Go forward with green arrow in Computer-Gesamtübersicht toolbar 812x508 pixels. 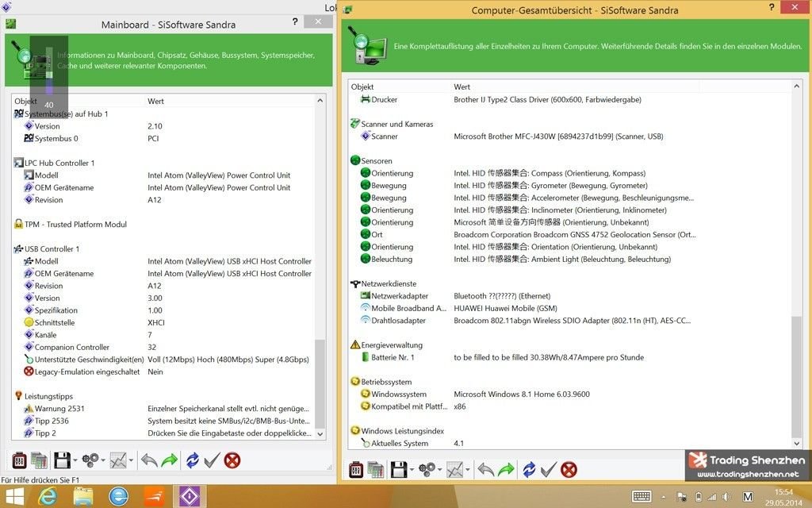coord(506,470)
